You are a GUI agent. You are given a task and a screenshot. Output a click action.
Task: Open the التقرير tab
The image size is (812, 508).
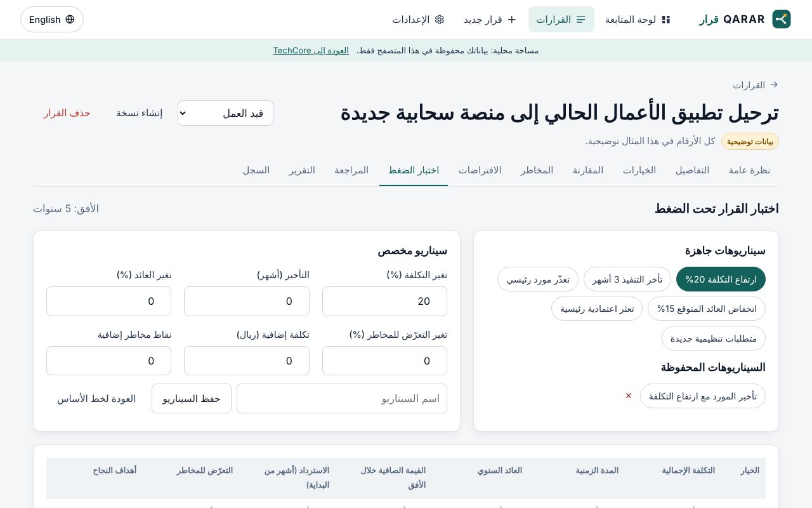pos(302,170)
